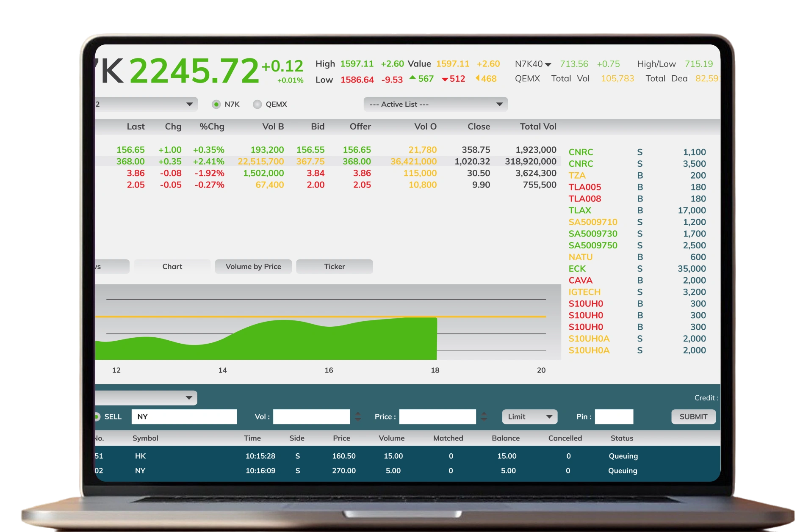
Task: Switch to the Chart tab
Action: (x=172, y=266)
